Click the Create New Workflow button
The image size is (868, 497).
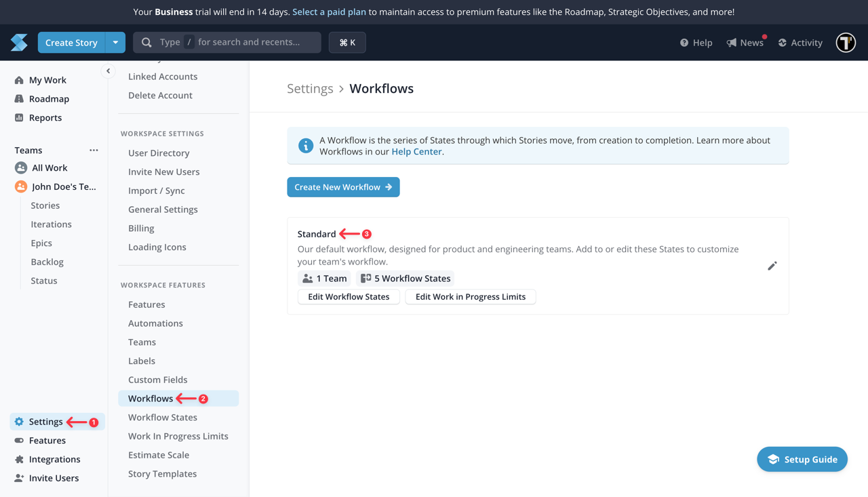click(343, 186)
